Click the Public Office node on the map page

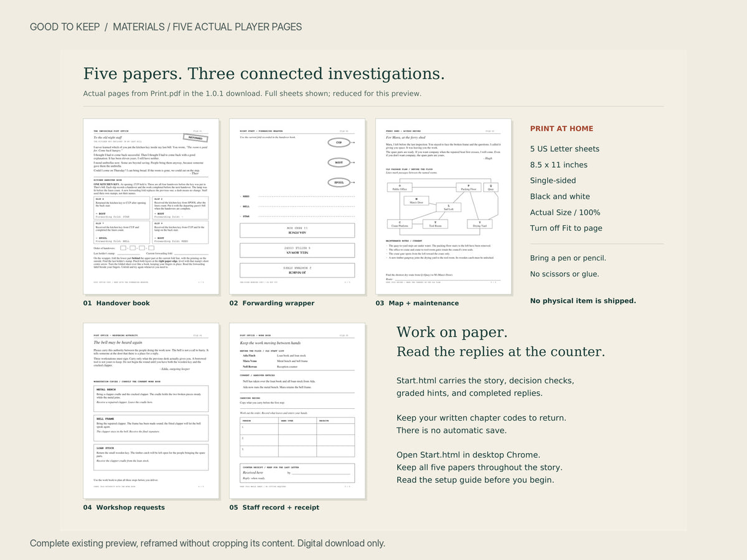click(x=400, y=187)
